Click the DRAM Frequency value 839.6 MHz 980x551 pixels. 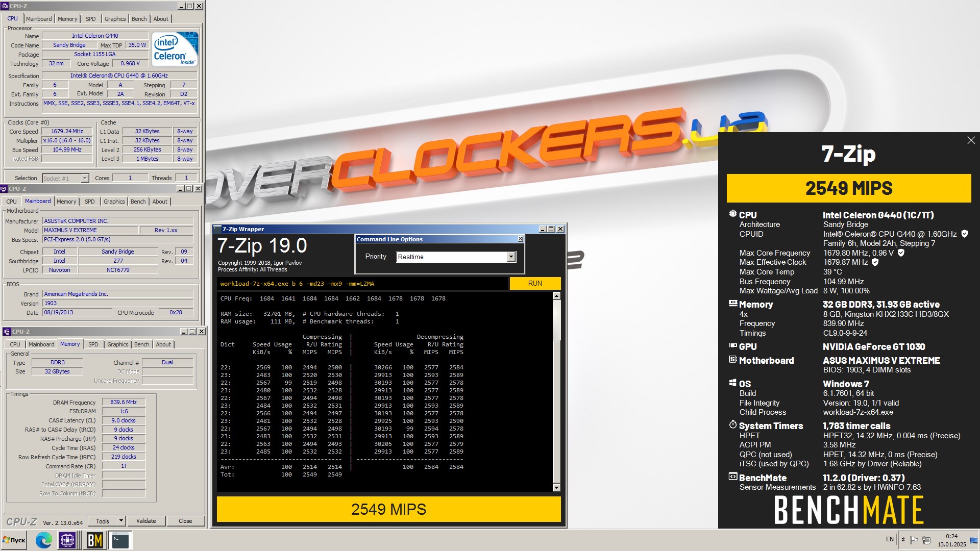tap(124, 402)
